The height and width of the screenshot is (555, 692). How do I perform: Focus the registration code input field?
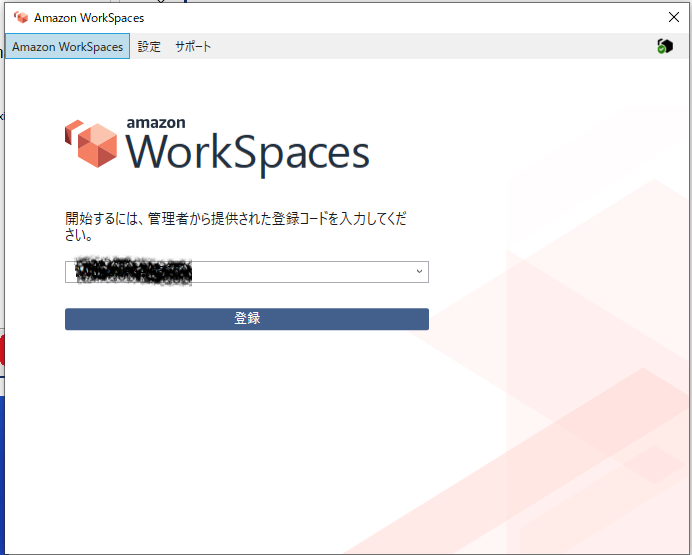tap(300, 271)
